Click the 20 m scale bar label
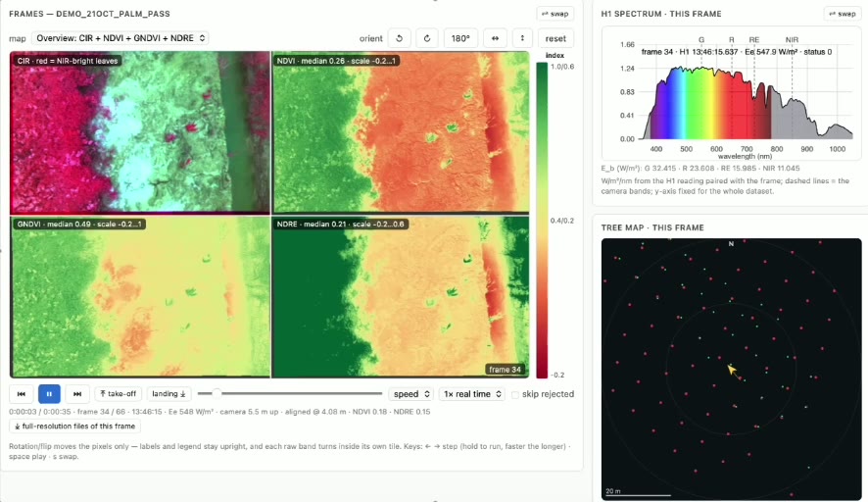 pos(613,491)
